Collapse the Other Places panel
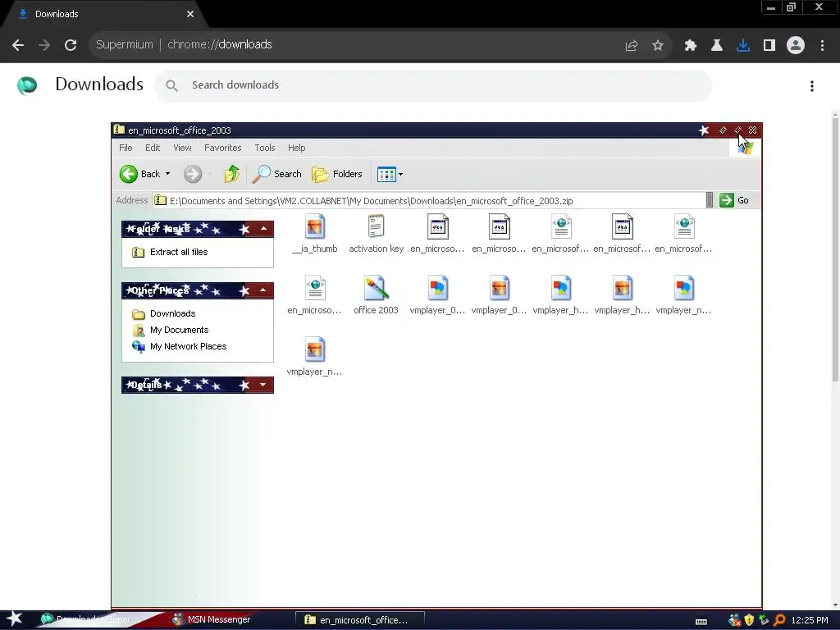The image size is (840, 630). (263, 290)
